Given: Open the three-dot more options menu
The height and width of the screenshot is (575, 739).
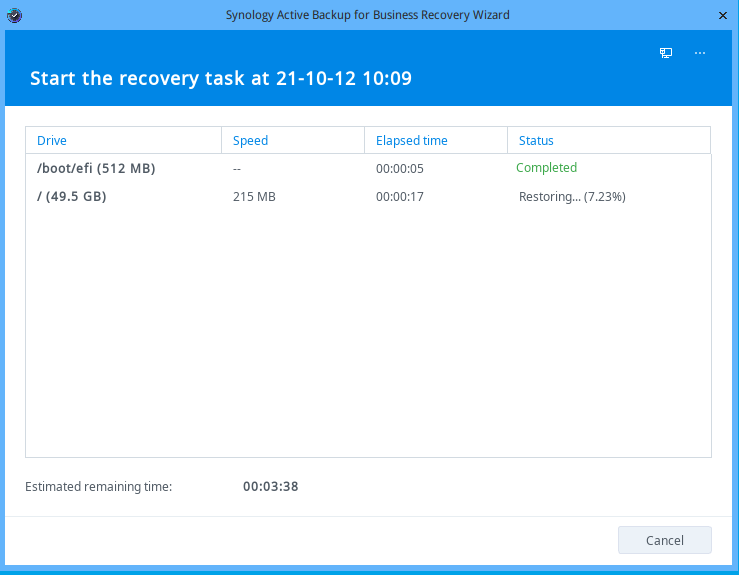Looking at the screenshot, I should (x=699, y=53).
